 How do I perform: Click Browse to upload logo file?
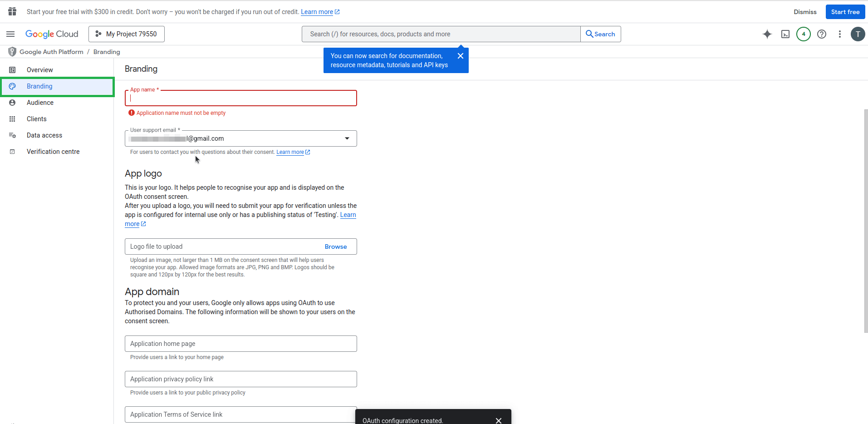coord(335,247)
